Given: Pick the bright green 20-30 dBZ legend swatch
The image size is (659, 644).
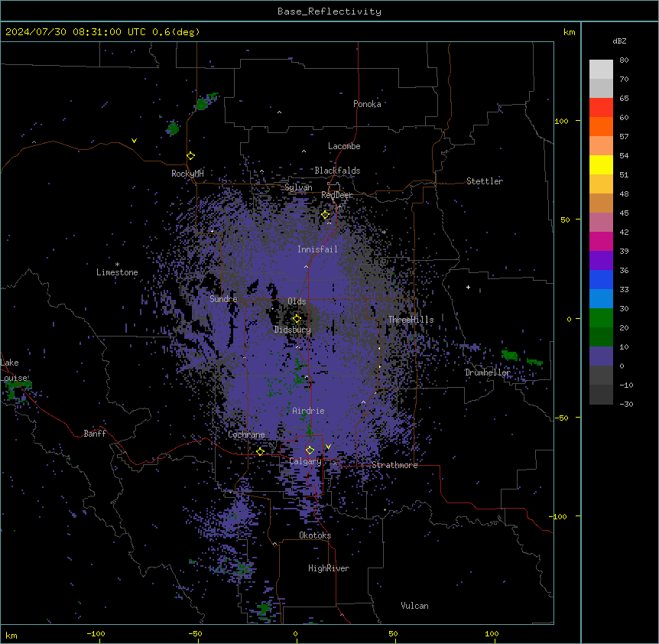Looking at the screenshot, I should (601, 318).
